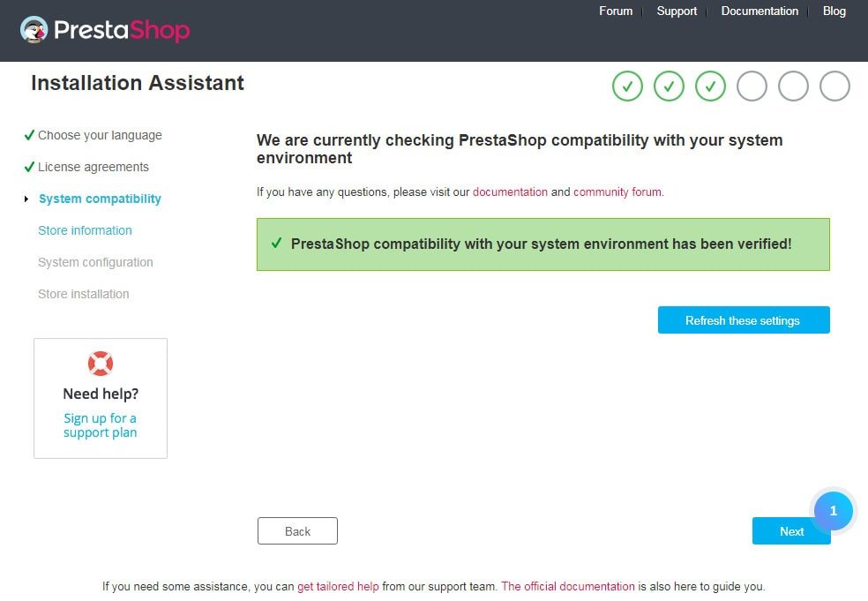Open the community forum link

tap(617, 192)
